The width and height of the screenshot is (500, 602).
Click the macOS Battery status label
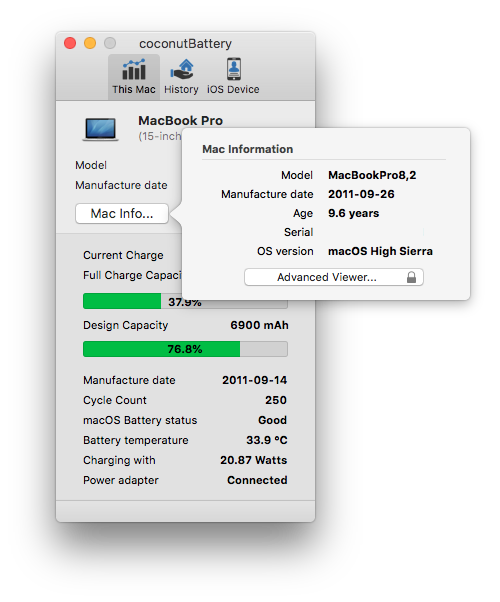[x=140, y=420]
